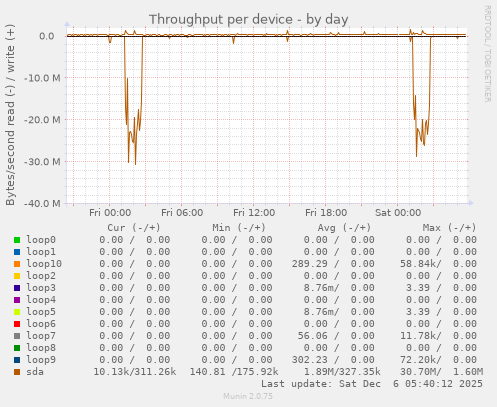This screenshot has width=497, height=407.
Task: Select the loop0 legend label
Action: tap(41, 240)
